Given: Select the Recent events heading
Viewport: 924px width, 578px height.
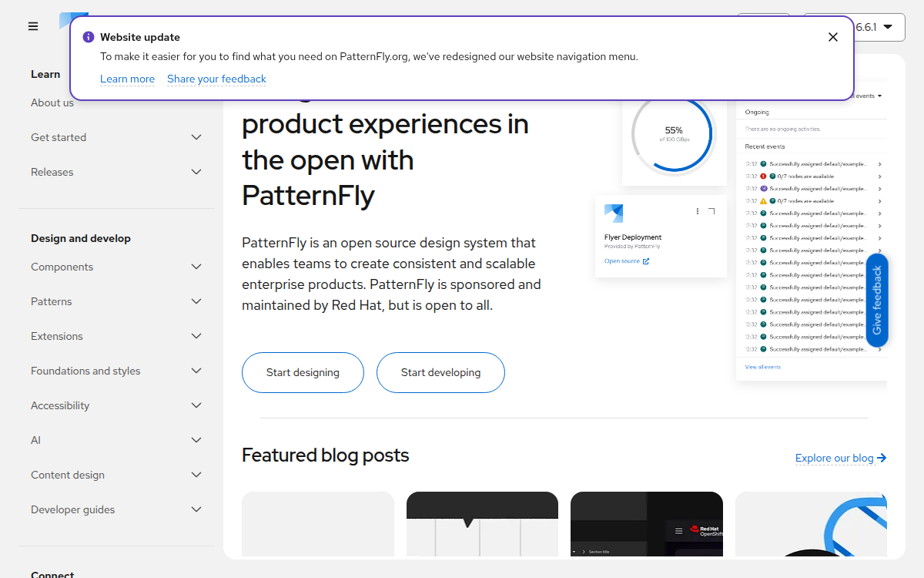Looking at the screenshot, I should point(765,146).
